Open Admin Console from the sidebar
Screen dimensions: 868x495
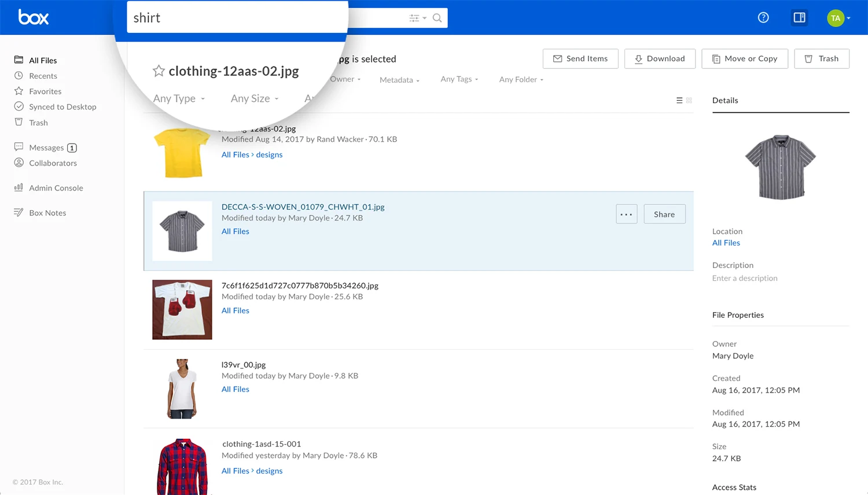click(x=56, y=188)
